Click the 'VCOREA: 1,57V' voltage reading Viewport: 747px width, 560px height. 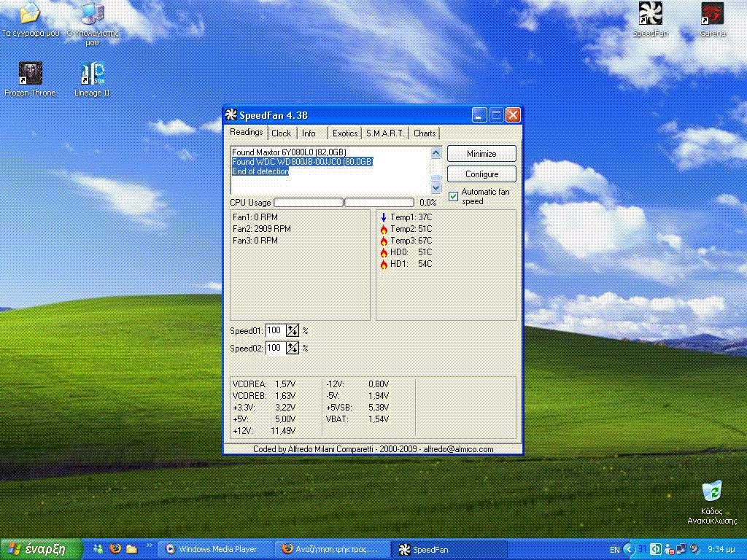pos(264,384)
